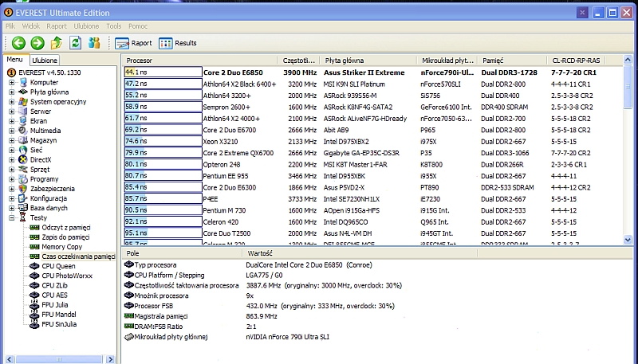Click the Pamięć column header

click(x=493, y=61)
